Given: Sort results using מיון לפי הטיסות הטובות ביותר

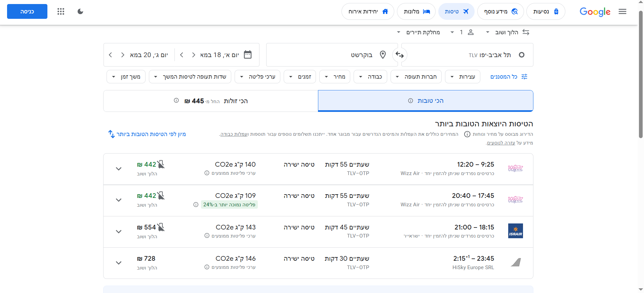Looking at the screenshot, I should pos(147,134).
